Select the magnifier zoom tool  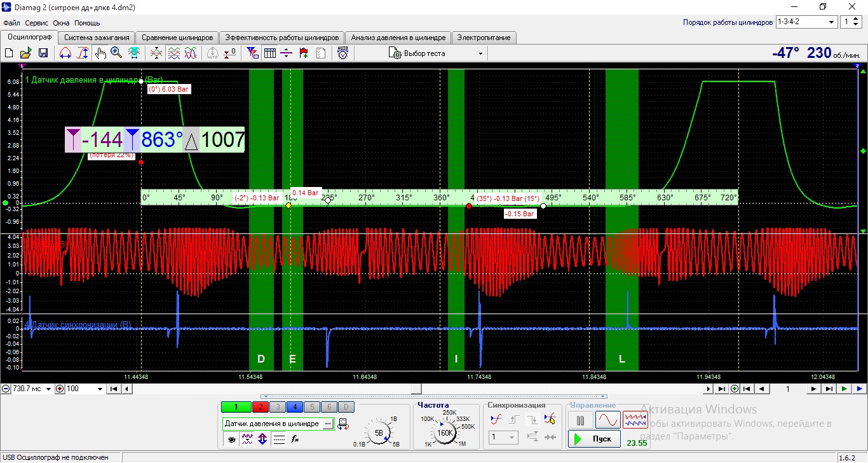tap(116, 53)
